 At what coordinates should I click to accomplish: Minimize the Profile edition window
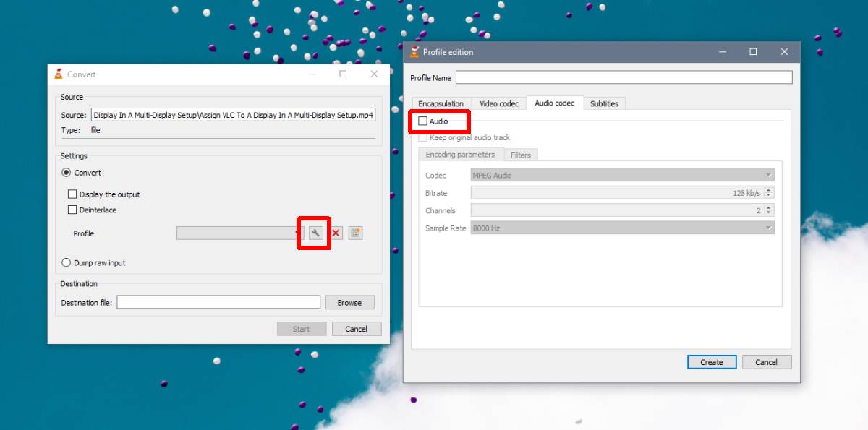tap(722, 52)
